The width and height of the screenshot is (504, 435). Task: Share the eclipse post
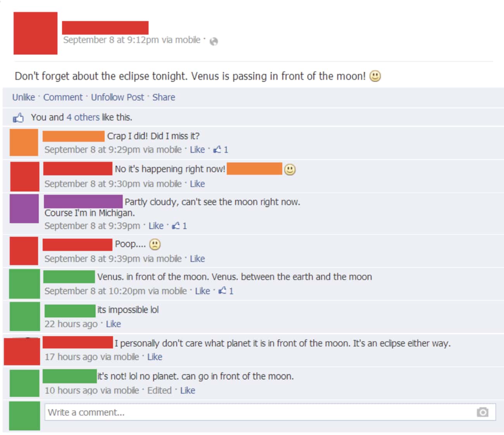(x=164, y=97)
